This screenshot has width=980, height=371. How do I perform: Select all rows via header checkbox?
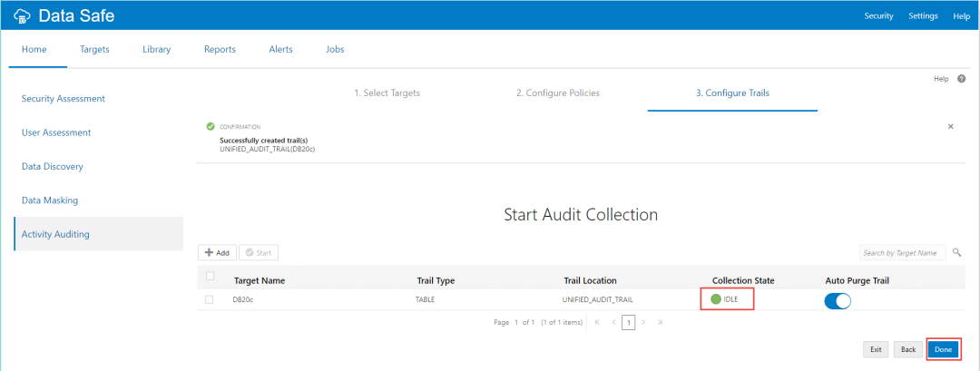coord(210,277)
